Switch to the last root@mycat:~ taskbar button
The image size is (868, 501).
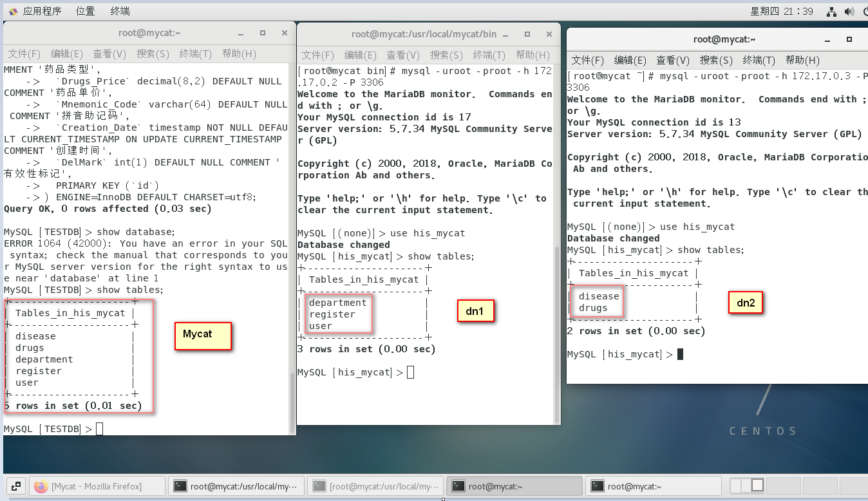coord(654,486)
